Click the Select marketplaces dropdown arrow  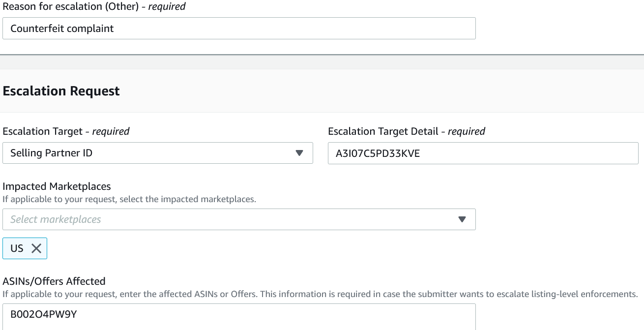coord(462,219)
